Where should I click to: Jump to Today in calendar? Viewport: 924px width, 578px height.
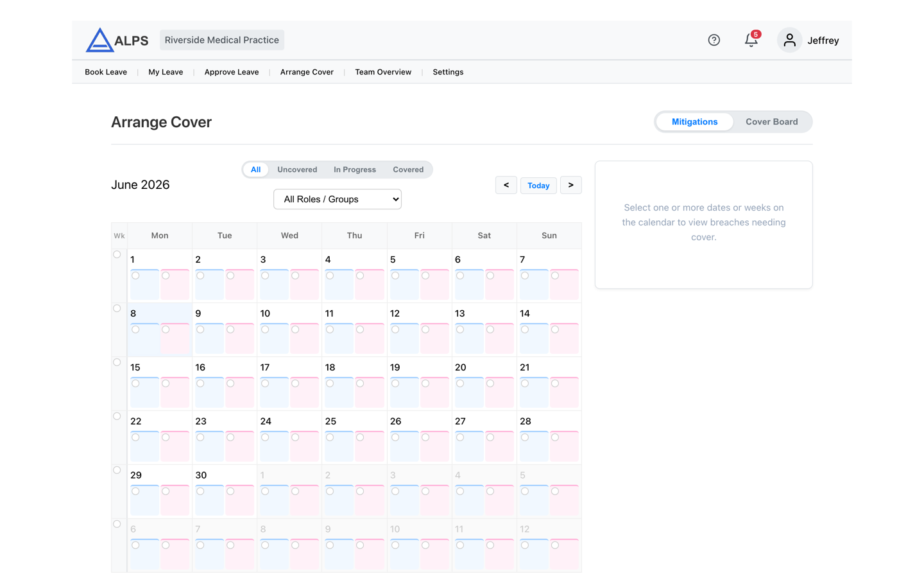538,185
